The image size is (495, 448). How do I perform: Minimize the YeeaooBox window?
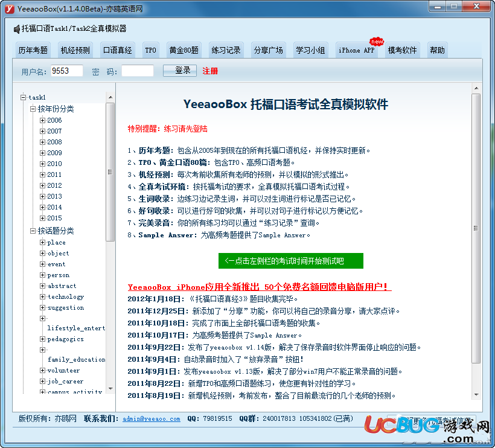click(x=438, y=7)
